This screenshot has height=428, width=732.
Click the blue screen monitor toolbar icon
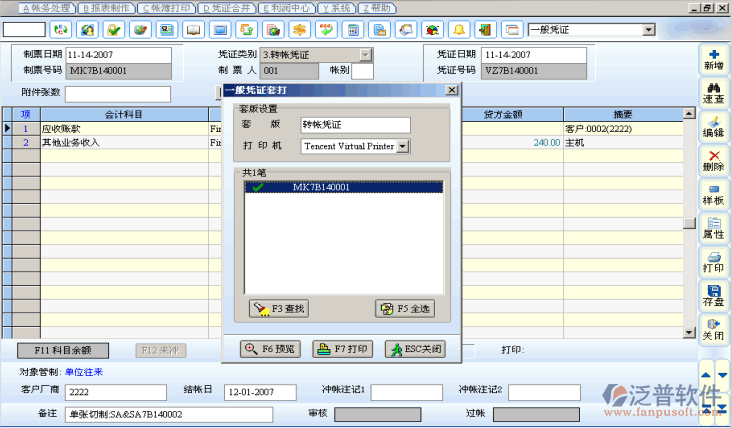220,30
